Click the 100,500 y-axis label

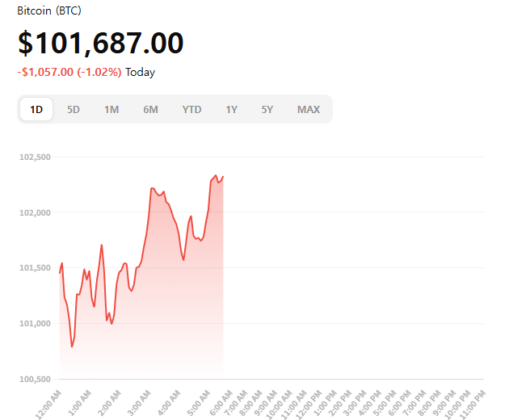35,379
